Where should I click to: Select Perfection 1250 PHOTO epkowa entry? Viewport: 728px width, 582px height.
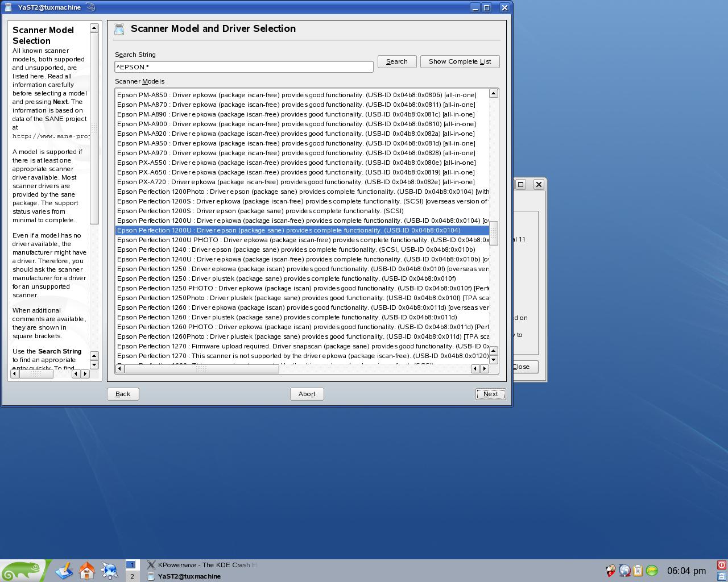302,288
